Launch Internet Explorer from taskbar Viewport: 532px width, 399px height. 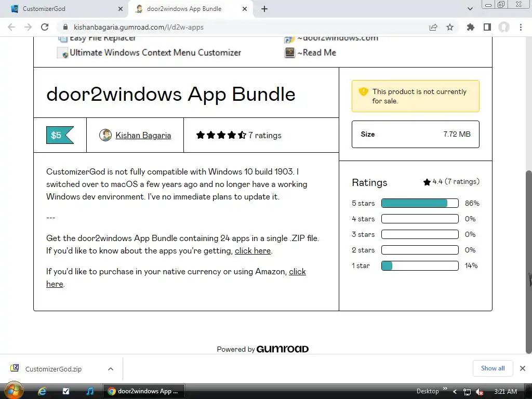click(42, 391)
